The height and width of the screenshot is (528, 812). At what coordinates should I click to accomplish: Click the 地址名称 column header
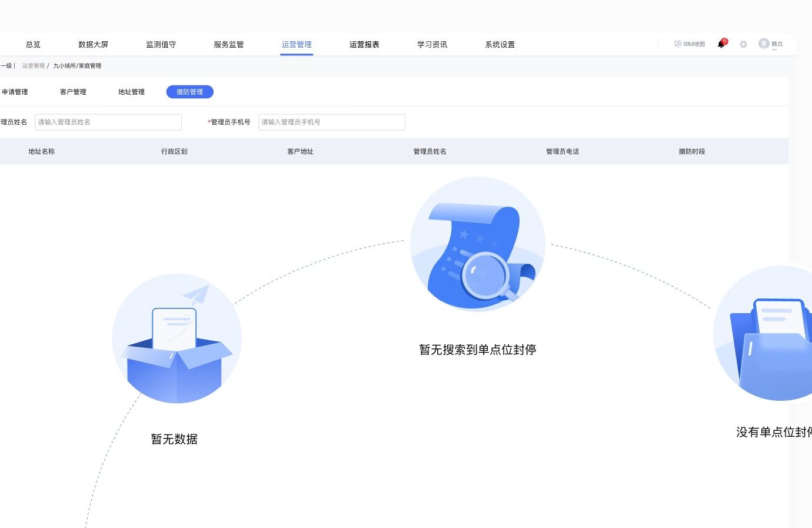click(41, 151)
